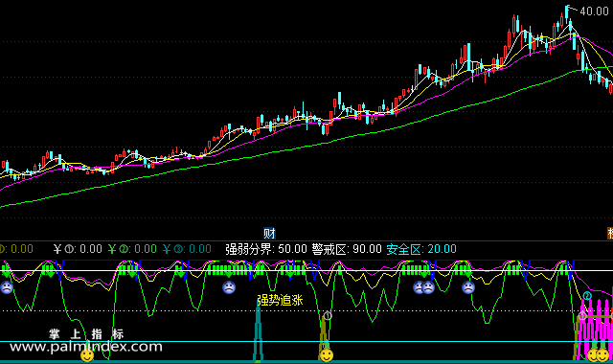The width and height of the screenshot is (613, 364).
Task: Select the smiley face overlapping the palmindex watermark
Action: point(87,355)
